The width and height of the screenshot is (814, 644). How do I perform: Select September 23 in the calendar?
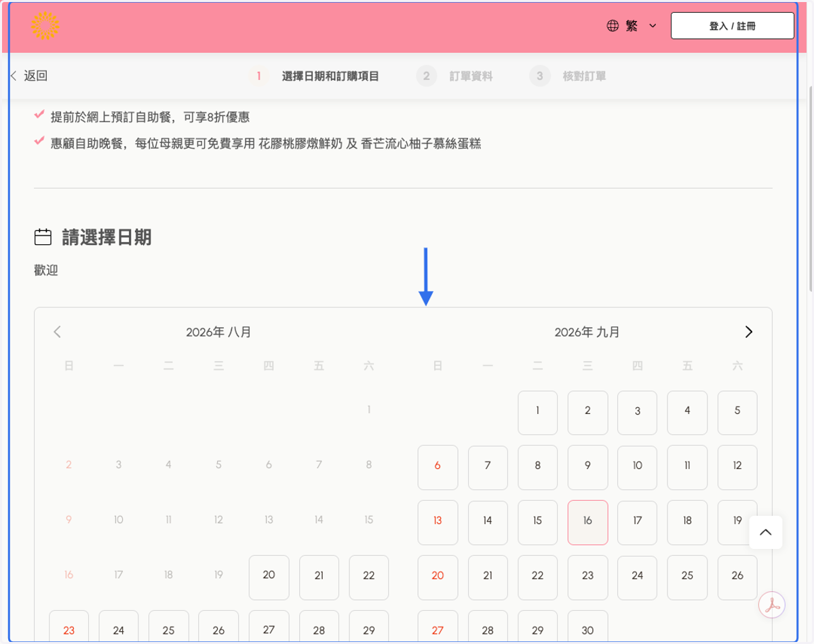(588, 577)
